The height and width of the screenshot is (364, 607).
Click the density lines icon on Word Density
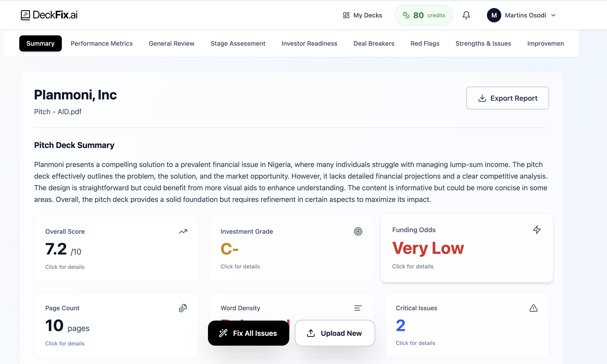(x=358, y=308)
